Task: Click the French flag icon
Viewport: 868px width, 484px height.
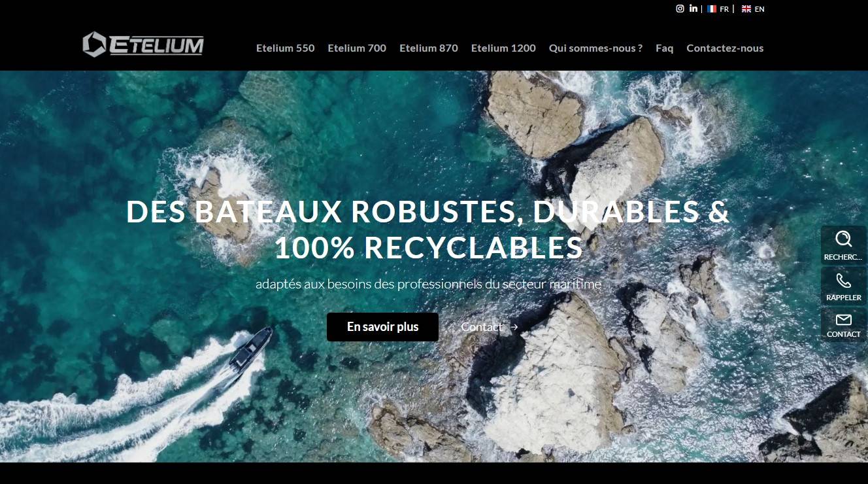Action: coord(712,9)
